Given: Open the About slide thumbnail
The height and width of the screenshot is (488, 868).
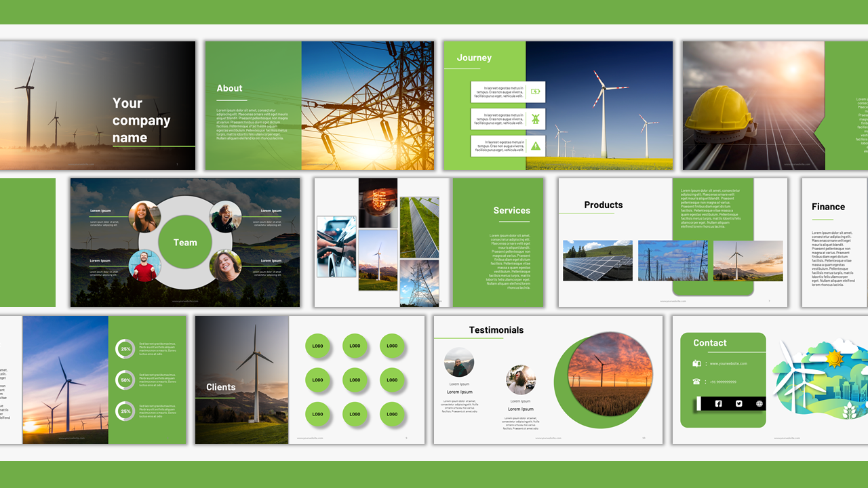Looking at the screenshot, I should [319, 106].
